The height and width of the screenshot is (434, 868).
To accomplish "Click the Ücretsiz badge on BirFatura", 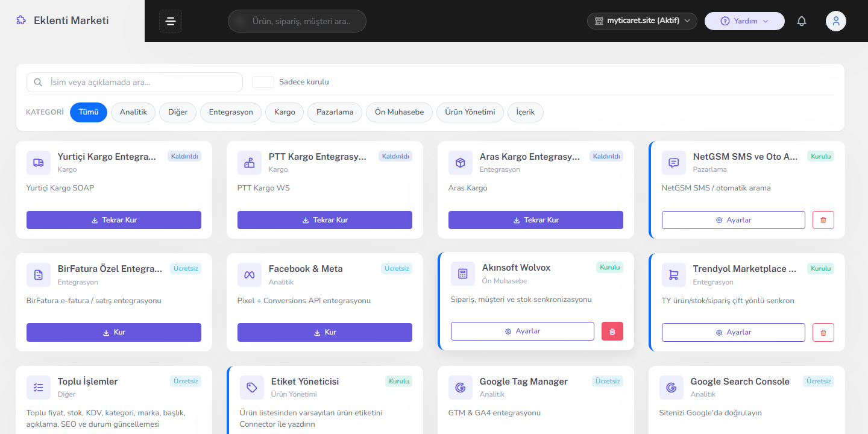I will pos(186,268).
